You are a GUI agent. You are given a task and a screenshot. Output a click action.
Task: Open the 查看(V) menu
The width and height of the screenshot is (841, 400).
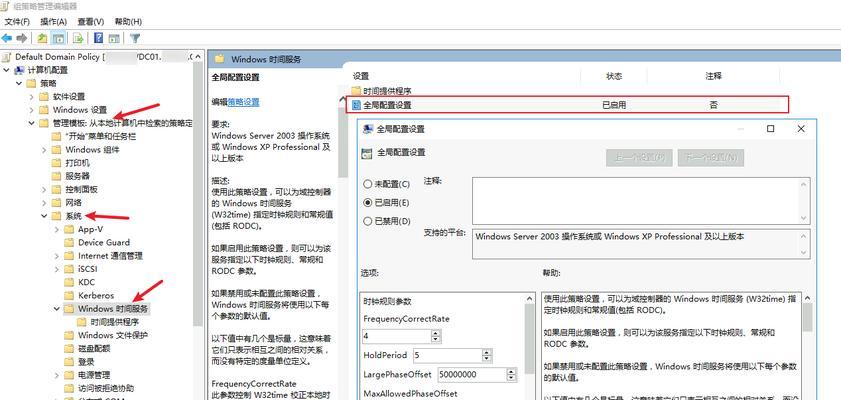[x=91, y=21]
